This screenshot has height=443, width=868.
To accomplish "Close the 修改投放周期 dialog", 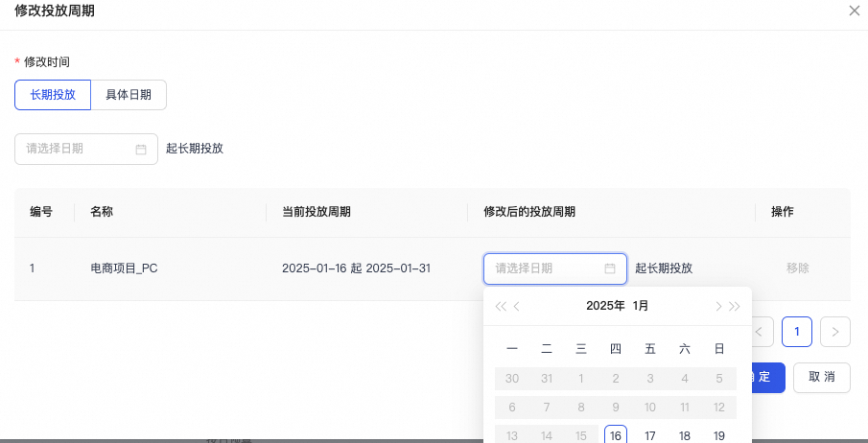I will 855,11.
